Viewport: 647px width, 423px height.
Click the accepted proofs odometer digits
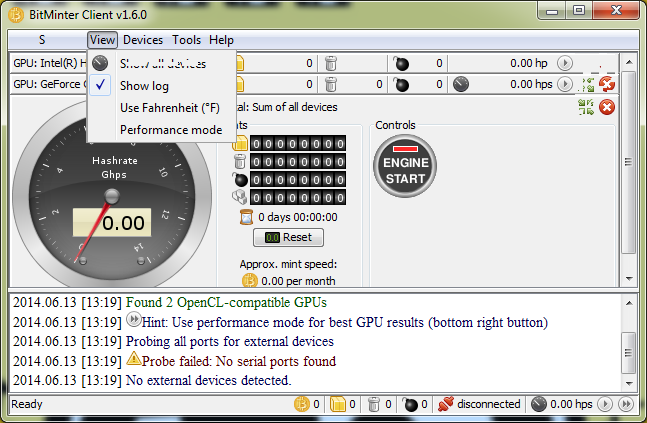coord(298,144)
